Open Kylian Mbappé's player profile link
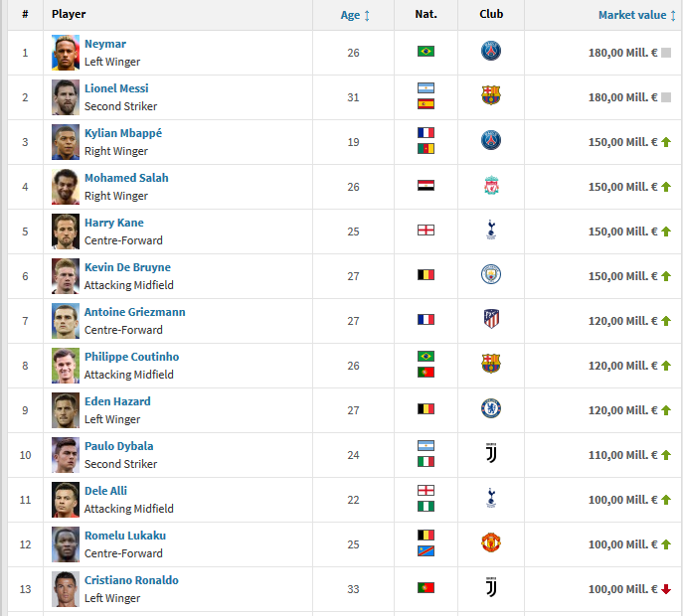The image size is (683, 616). click(122, 133)
